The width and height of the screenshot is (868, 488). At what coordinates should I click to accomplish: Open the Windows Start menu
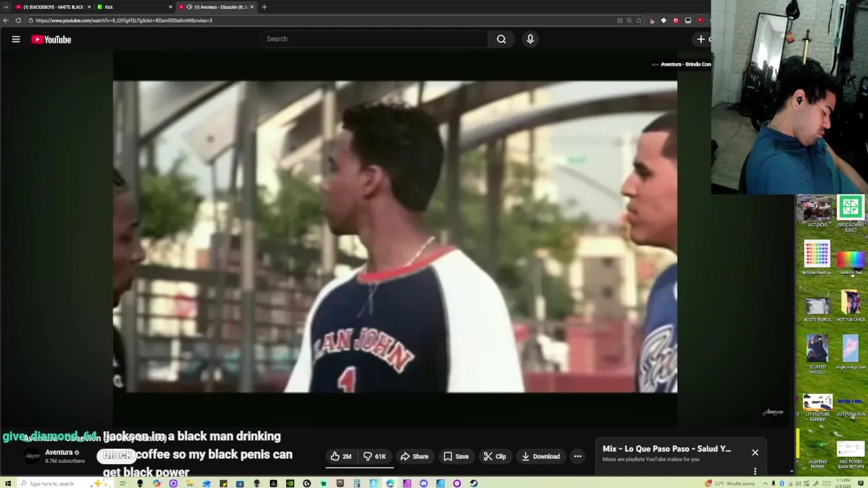[8, 483]
